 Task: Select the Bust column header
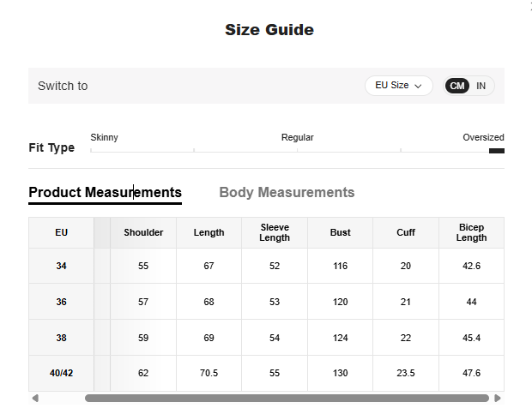point(340,232)
